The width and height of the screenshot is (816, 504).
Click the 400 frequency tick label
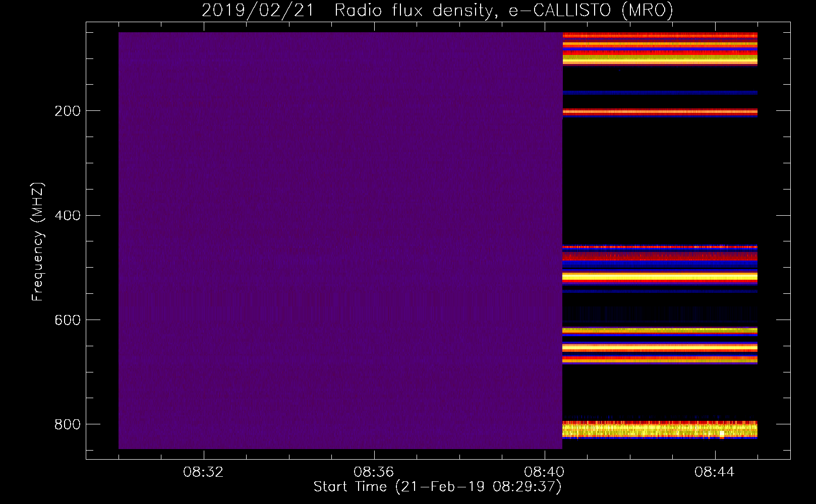click(x=68, y=216)
